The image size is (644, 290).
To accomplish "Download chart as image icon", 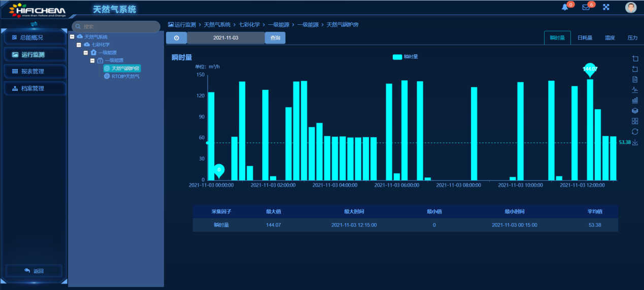I will tap(634, 142).
